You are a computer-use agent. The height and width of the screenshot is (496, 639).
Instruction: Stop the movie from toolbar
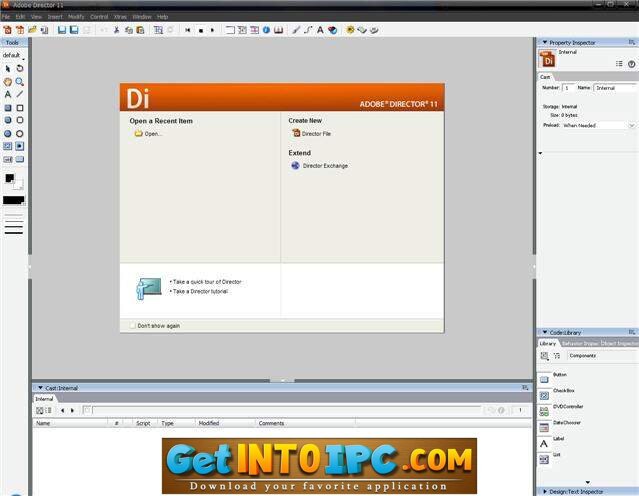pos(201,30)
